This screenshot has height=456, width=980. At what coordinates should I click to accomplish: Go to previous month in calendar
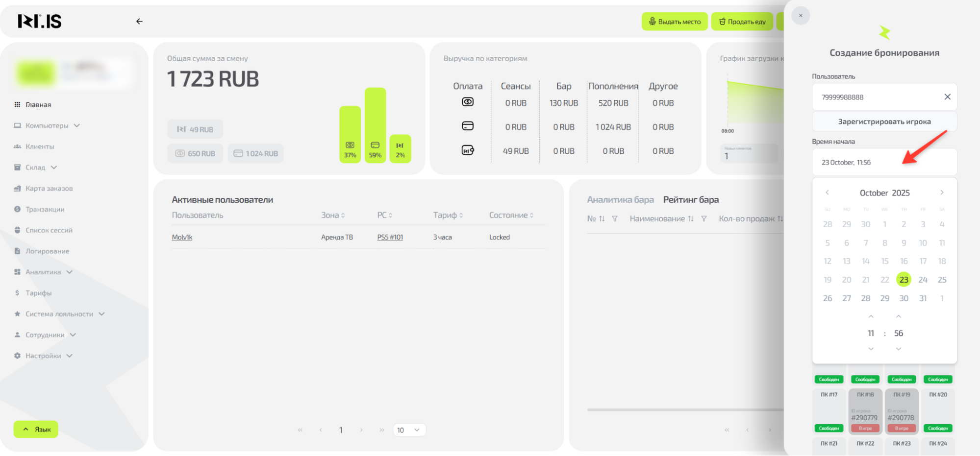827,192
